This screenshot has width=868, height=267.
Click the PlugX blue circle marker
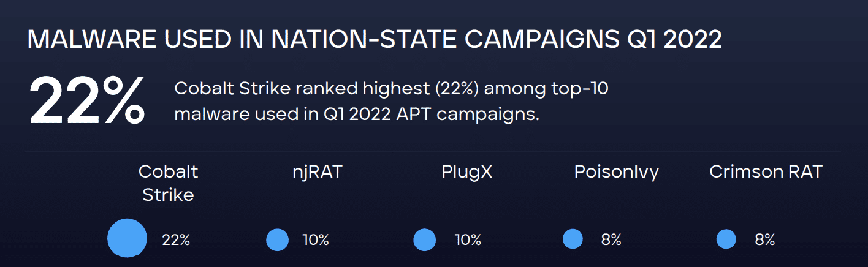[x=424, y=239]
